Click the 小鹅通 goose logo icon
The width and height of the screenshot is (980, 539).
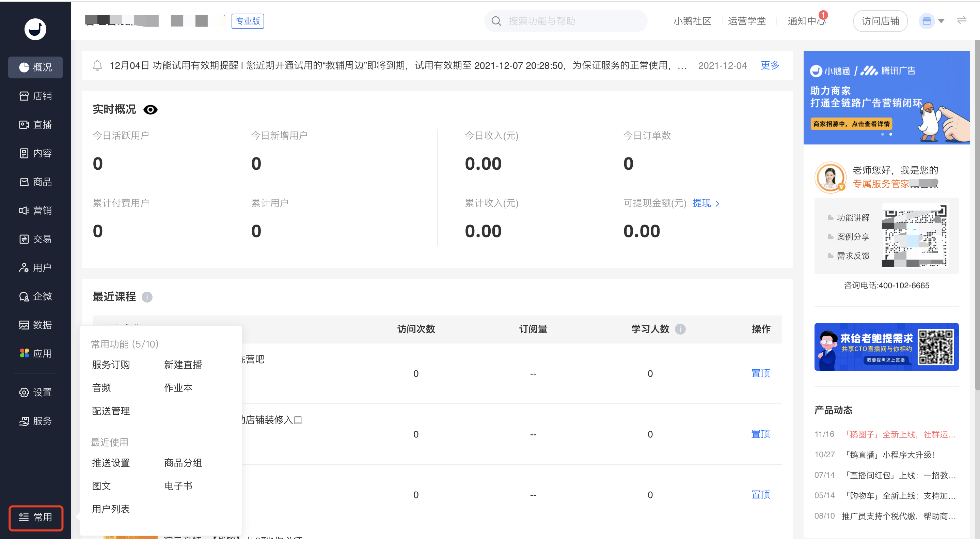point(35,29)
